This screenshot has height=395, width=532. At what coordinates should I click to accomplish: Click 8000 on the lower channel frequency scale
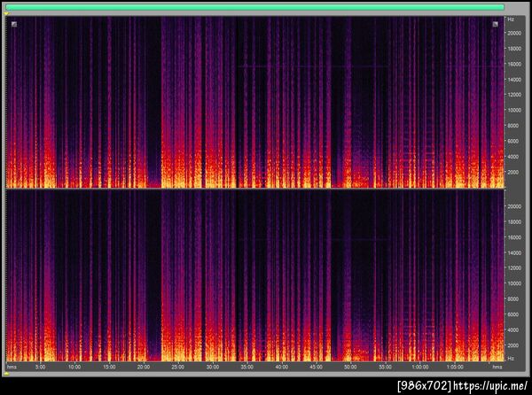[514, 299]
